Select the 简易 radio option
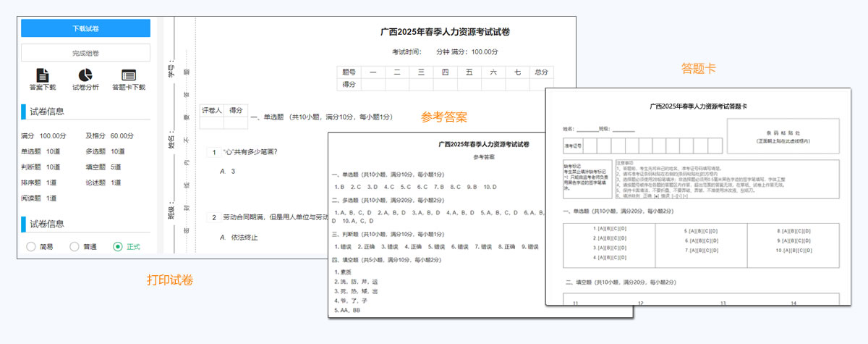 coord(31,247)
